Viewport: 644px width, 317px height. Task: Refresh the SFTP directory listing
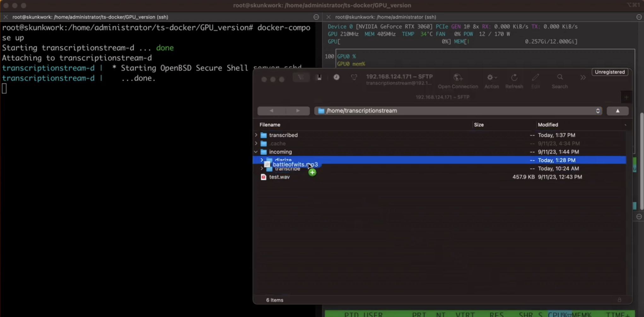pos(514,77)
